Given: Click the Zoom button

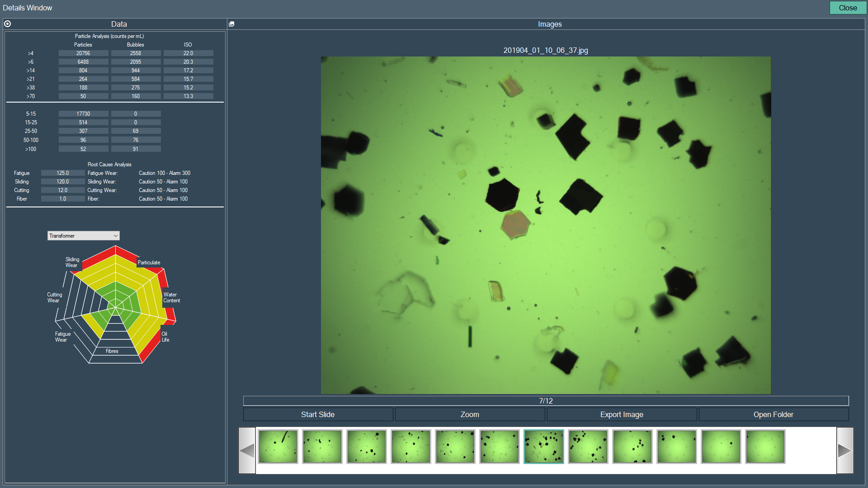Looking at the screenshot, I should pos(470,414).
